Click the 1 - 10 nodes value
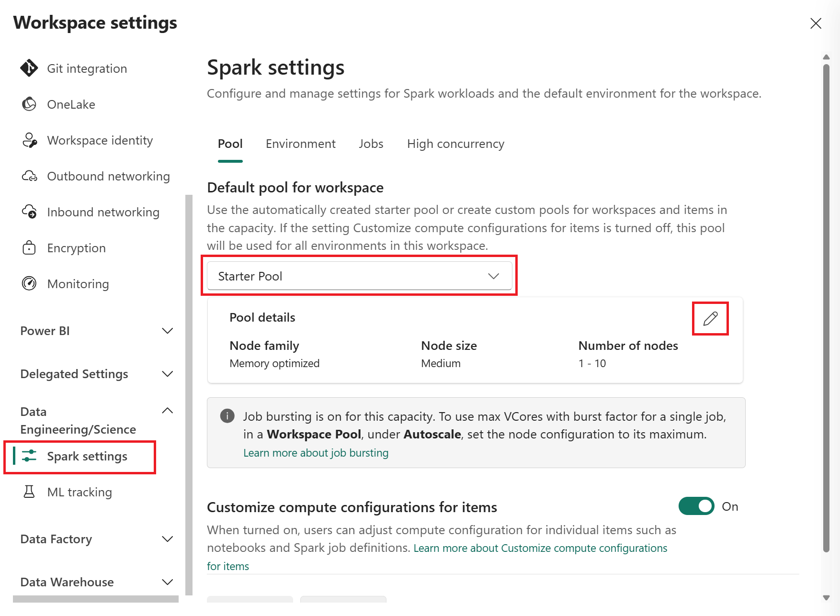The height and width of the screenshot is (616, 840). tap(592, 363)
